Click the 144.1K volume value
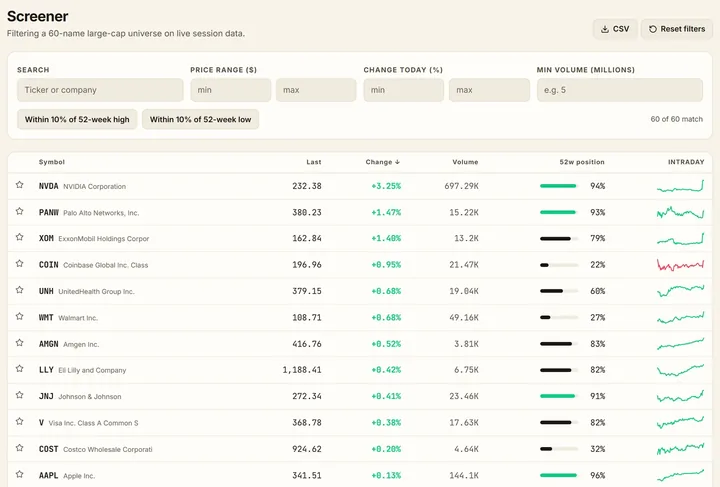Viewport: 720px width, 487px height. (464, 476)
